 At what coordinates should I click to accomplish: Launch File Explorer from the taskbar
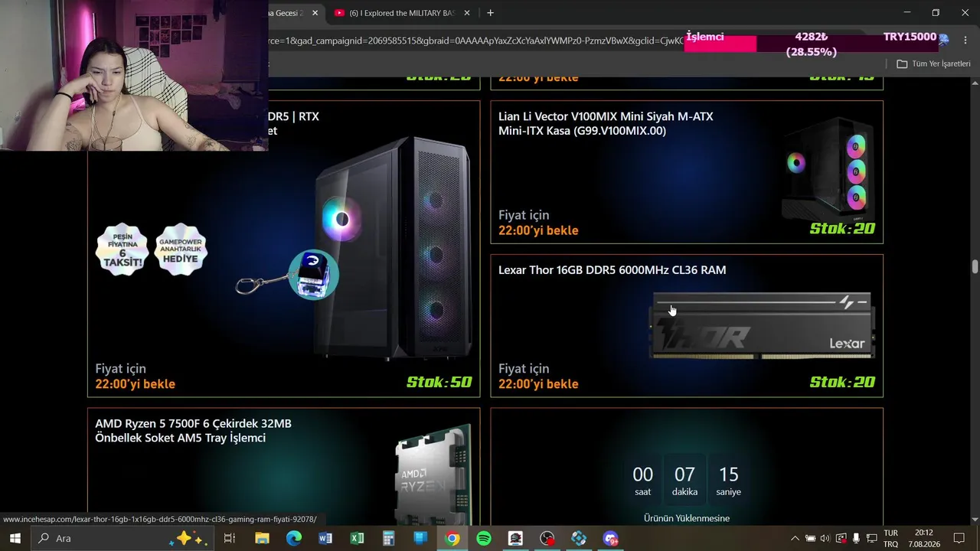(x=262, y=538)
